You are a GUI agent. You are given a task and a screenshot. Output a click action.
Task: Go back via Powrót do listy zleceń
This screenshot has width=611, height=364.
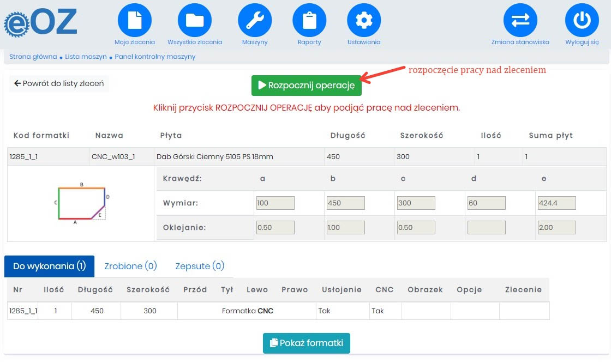(59, 84)
